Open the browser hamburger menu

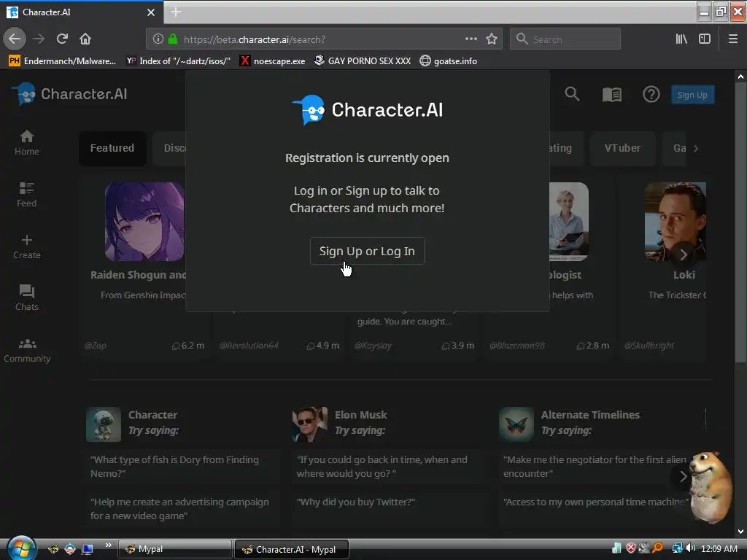tap(732, 39)
